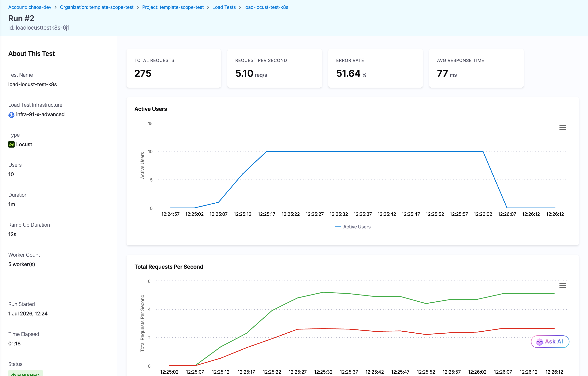Click the Error Rate 51.64% card
Image resolution: width=588 pixels, height=376 pixels.
[x=375, y=68]
